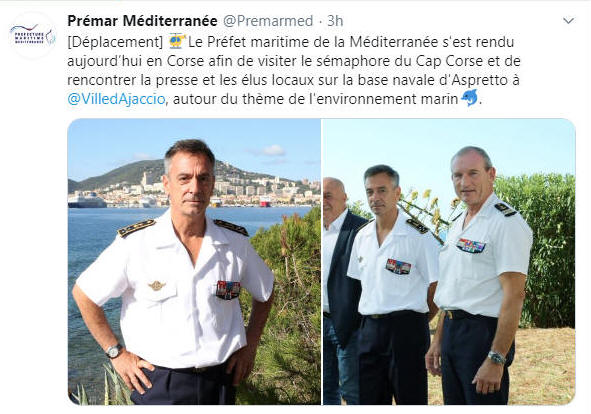The height and width of the screenshot is (414, 591).
Task: Click the Prémar Méditerranée profile avatar
Action: click(x=33, y=35)
